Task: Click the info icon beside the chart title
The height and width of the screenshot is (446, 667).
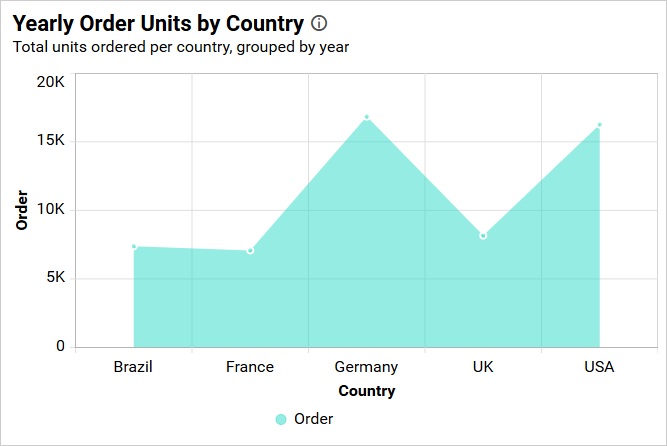Action: click(x=319, y=23)
